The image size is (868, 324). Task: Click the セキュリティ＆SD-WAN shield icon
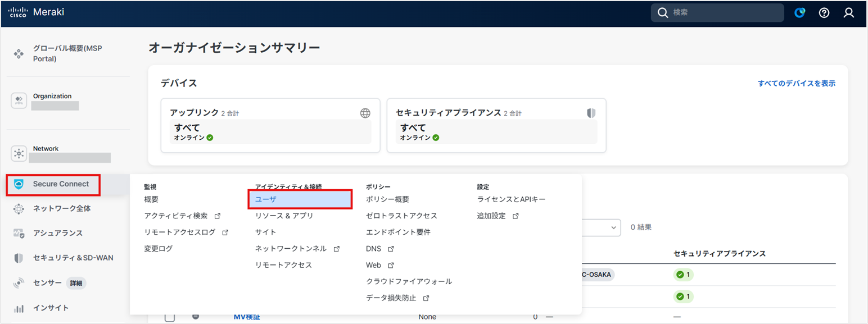coord(19,258)
